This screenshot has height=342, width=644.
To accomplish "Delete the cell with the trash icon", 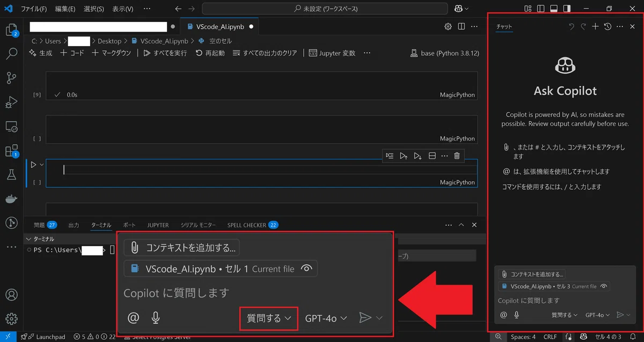I will [x=457, y=156].
